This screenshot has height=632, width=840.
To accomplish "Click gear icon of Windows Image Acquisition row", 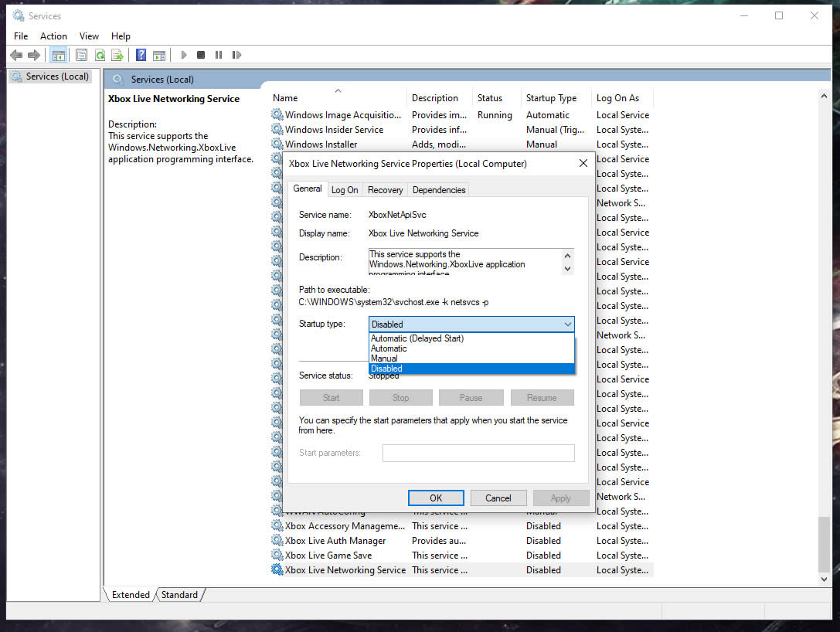I will pos(277,114).
